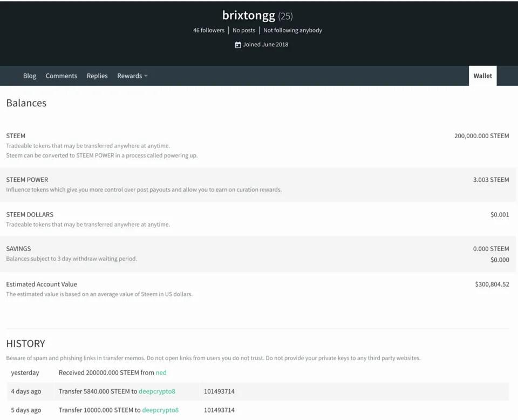
Task: Open deepcrypto8 profile from 4 days ago transfer
Action: point(156,391)
